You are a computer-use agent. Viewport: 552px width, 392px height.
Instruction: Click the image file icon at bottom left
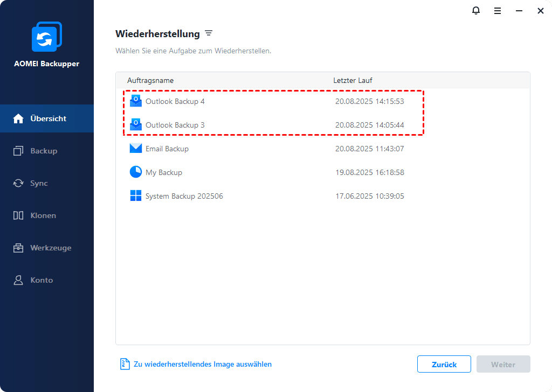click(125, 364)
